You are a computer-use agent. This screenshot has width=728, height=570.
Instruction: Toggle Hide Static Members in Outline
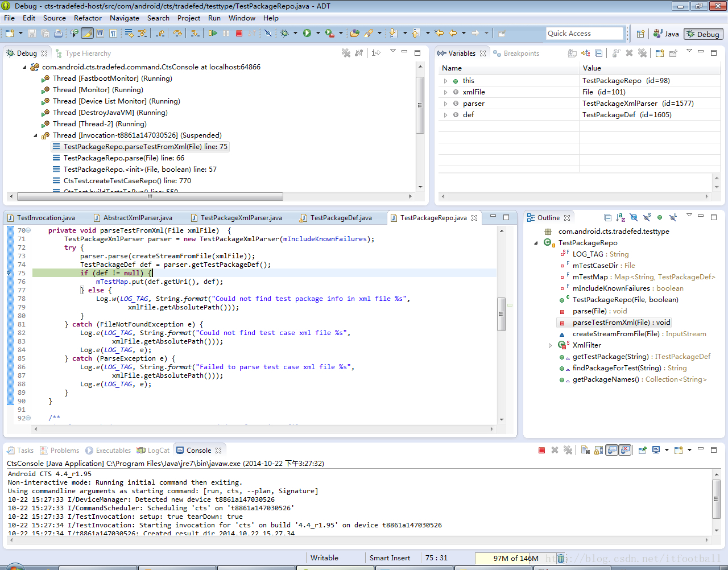(x=647, y=218)
